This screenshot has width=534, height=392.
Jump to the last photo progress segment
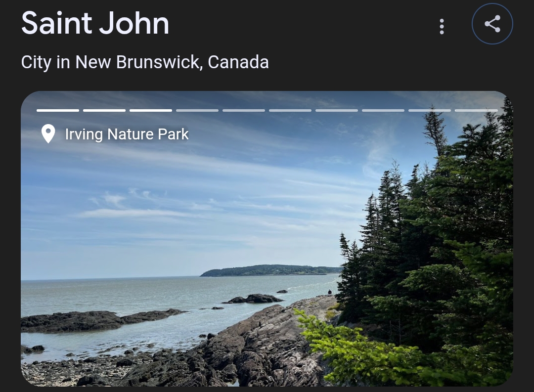(x=476, y=110)
